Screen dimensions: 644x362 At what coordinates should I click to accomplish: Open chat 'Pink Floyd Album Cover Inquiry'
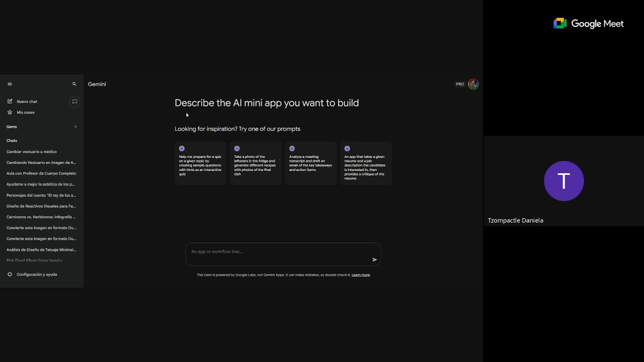point(34,260)
